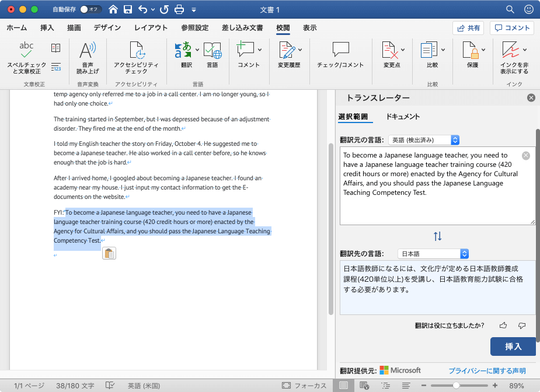Screen dimensions: 540x392
Task: Expand the Compare (比較) dropdown arrow
Action: (x=443, y=50)
